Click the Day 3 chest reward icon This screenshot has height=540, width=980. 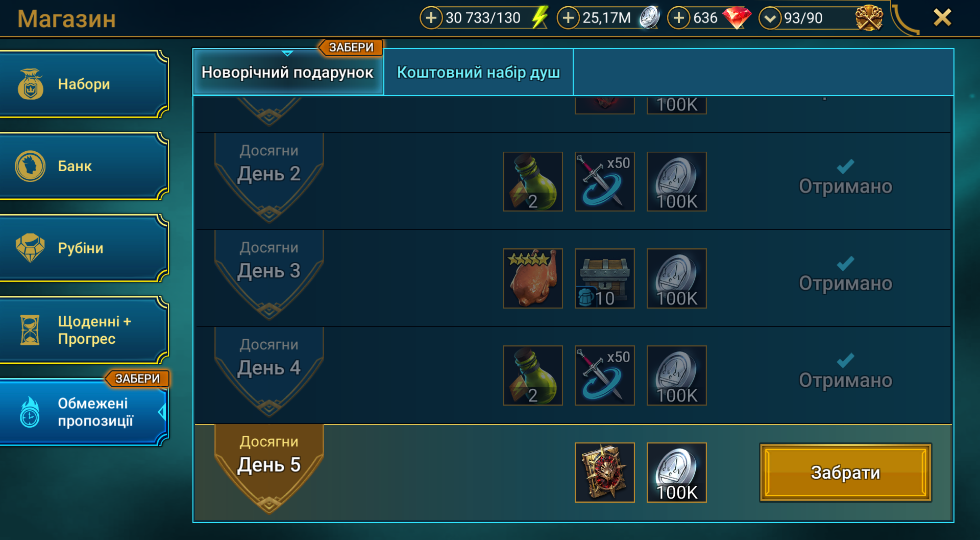[x=605, y=278]
